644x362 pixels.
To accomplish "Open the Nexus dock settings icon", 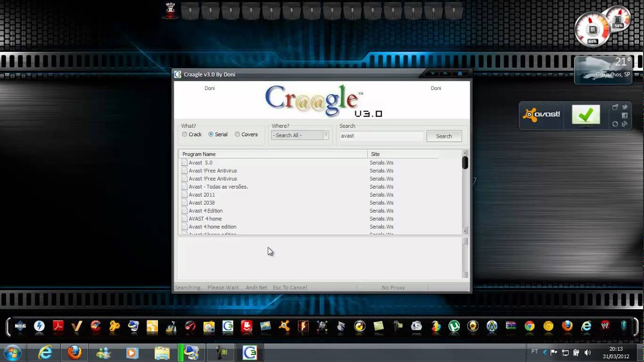I will pyautogui.click(x=20, y=326).
